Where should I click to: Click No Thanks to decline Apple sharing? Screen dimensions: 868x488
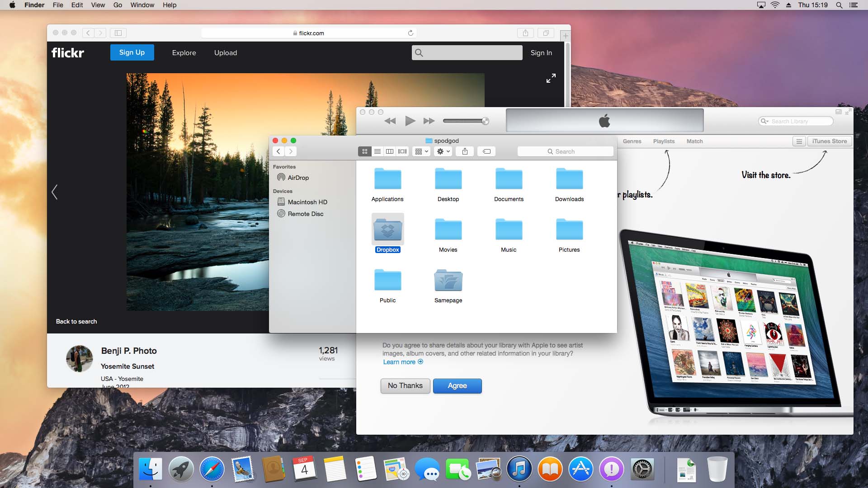[405, 385]
